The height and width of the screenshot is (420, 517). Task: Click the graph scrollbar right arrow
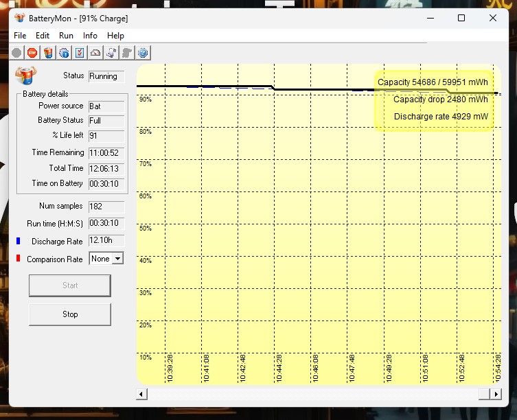(496, 394)
